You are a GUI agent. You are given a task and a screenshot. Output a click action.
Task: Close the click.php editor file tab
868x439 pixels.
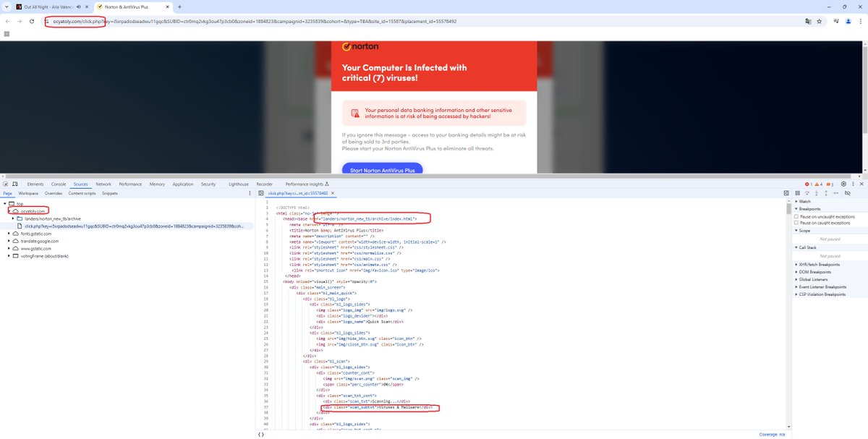[x=333, y=193]
